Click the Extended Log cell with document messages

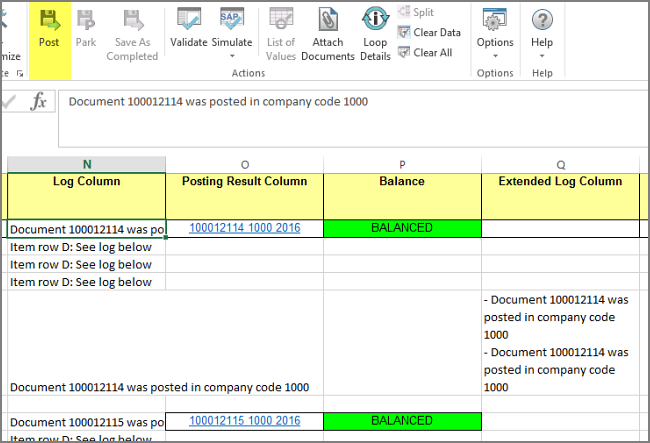click(560, 343)
